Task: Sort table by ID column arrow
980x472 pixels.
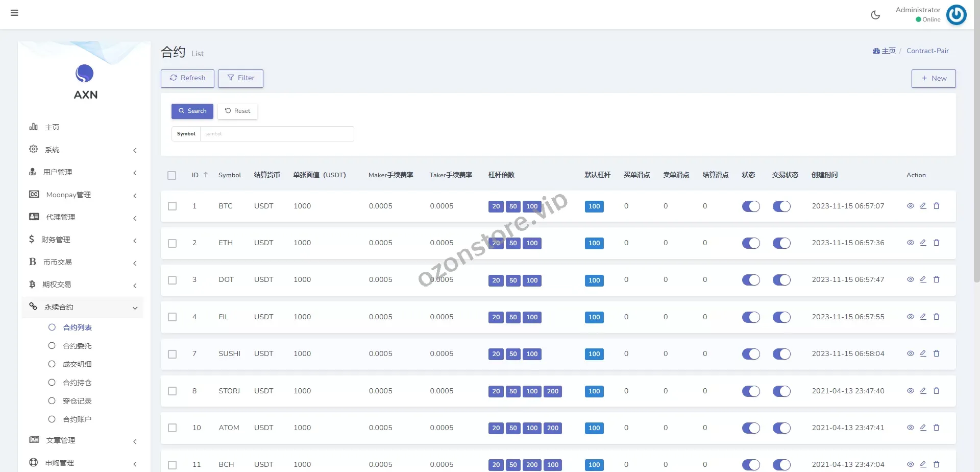Action: (x=206, y=175)
